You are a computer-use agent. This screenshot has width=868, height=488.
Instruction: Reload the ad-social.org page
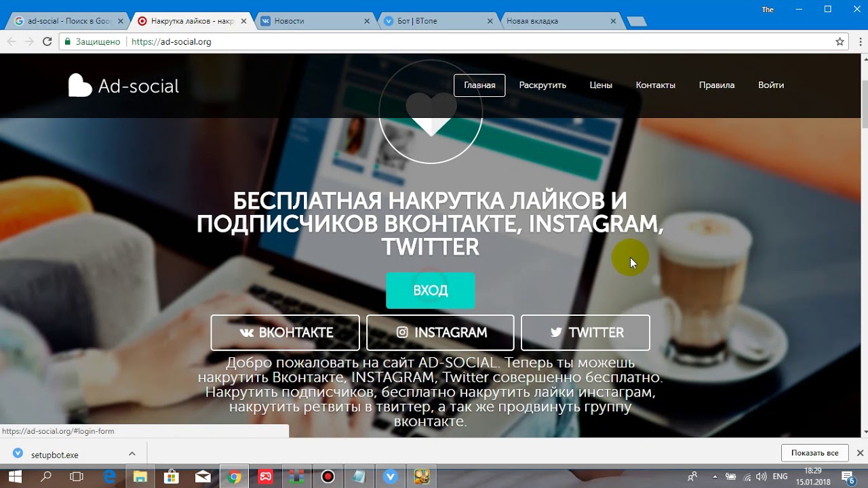pos(47,41)
